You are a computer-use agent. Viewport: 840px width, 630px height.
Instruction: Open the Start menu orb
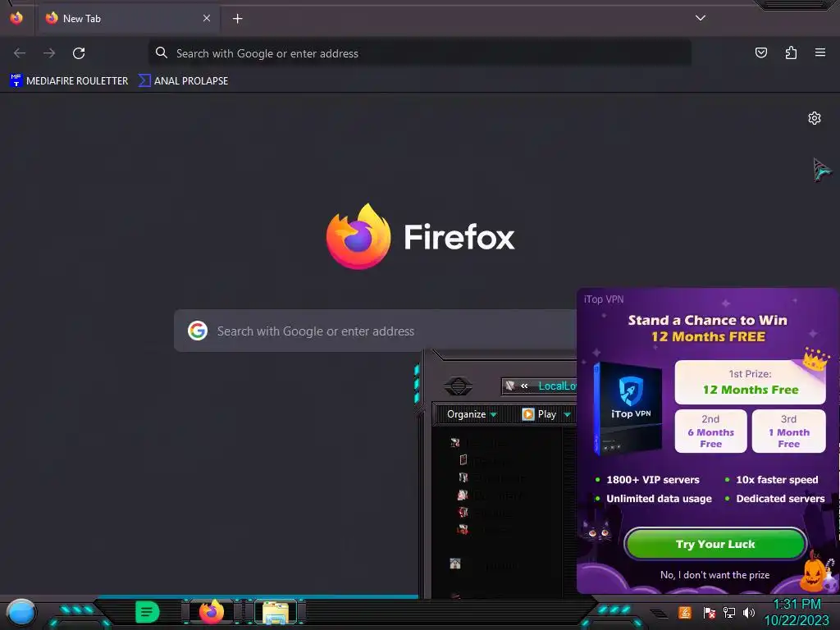click(21, 613)
